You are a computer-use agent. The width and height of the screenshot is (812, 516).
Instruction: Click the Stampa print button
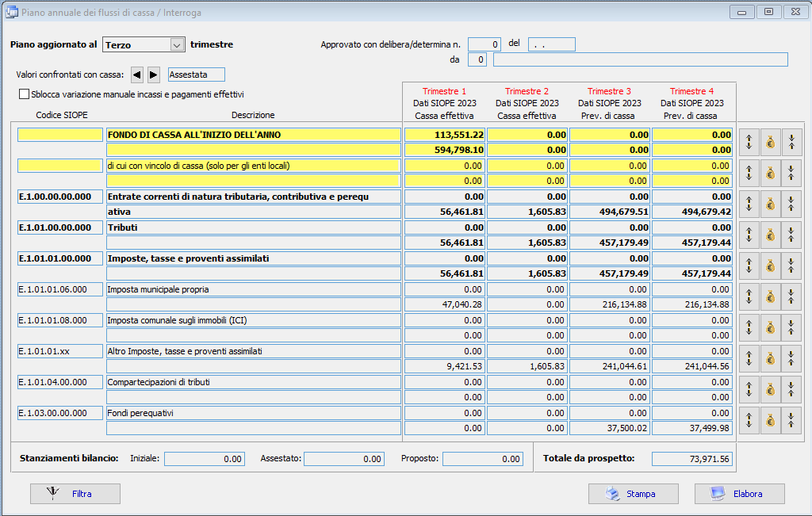pos(633,494)
